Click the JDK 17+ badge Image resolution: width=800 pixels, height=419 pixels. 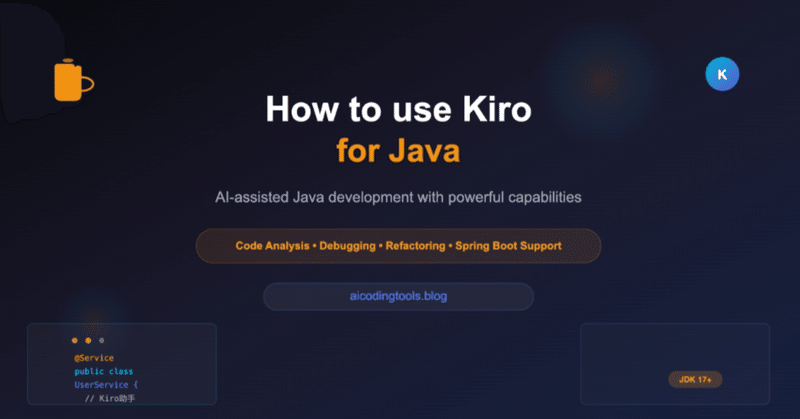click(x=695, y=380)
